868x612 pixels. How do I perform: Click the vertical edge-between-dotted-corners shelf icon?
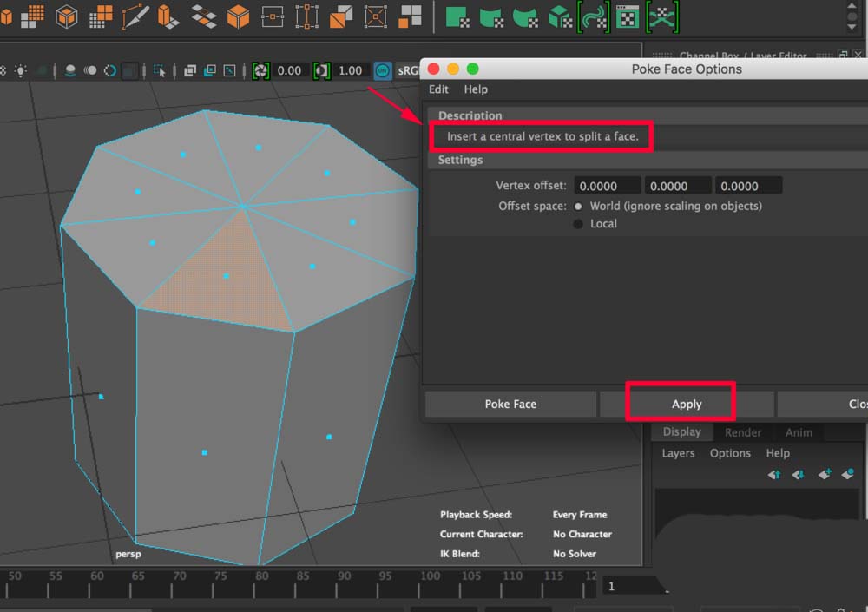point(306,16)
